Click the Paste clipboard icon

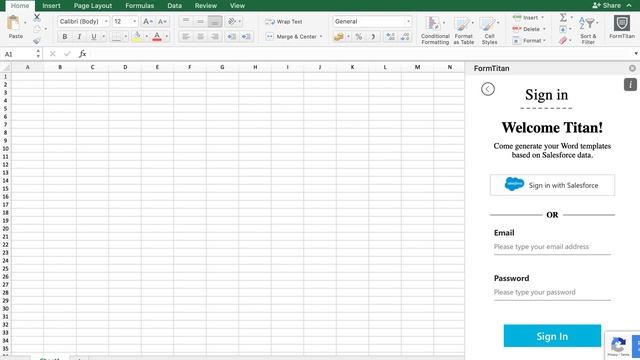pos(13,23)
